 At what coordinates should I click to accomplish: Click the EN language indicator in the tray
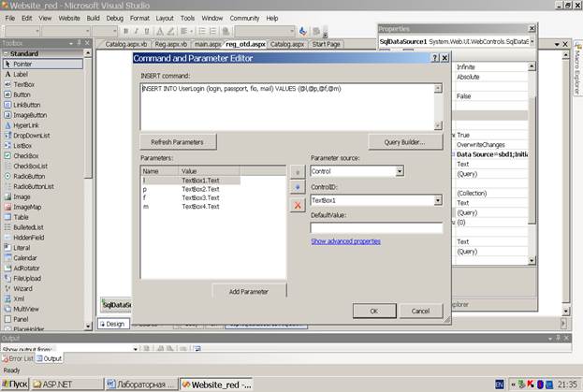click(x=500, y=385)
